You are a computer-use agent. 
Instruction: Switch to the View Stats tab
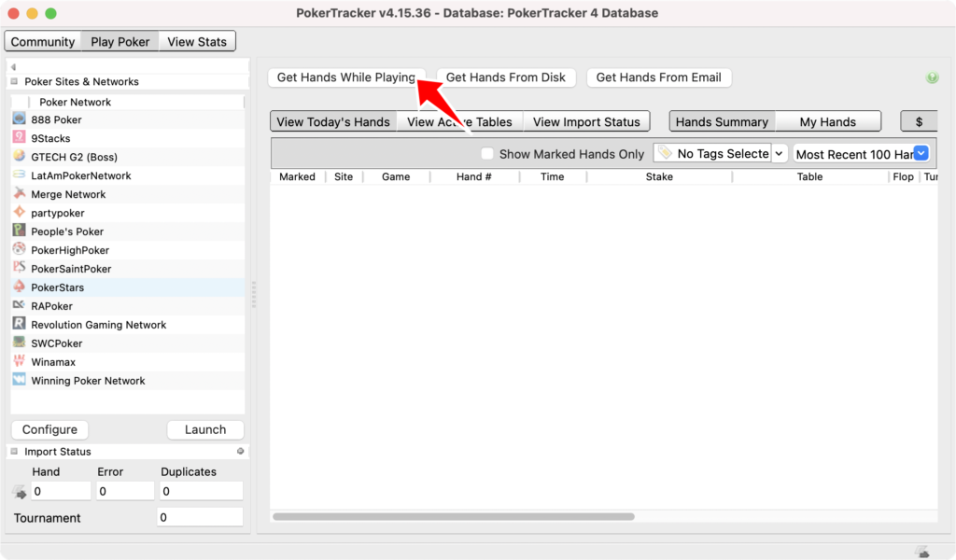click(197, 41)
